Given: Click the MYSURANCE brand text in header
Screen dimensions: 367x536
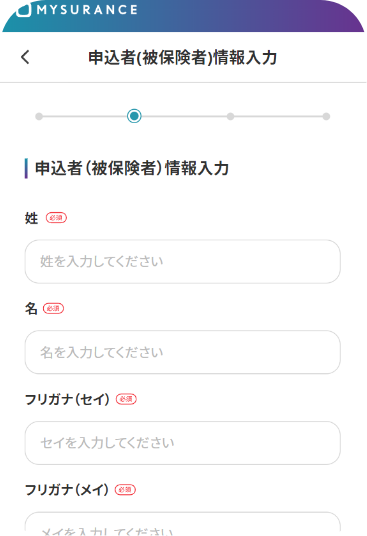Looking at the screenshot, I should click(87, 10).
